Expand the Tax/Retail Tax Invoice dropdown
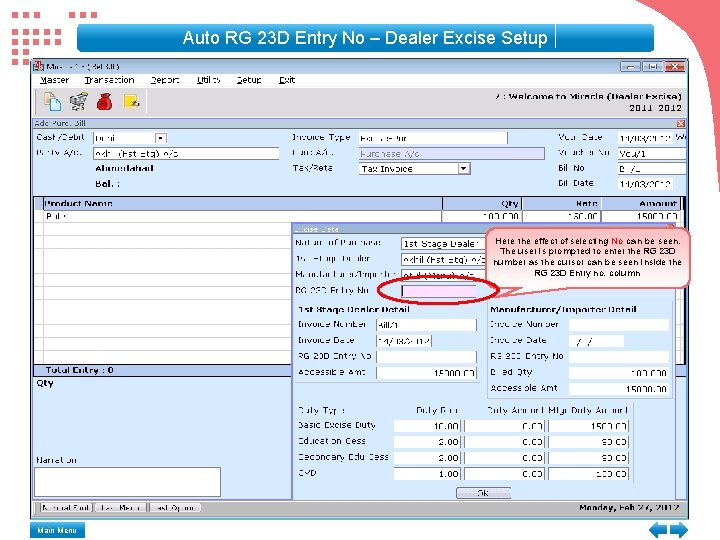This screenshot has height=540, width=720. click(x=464, y=169)
